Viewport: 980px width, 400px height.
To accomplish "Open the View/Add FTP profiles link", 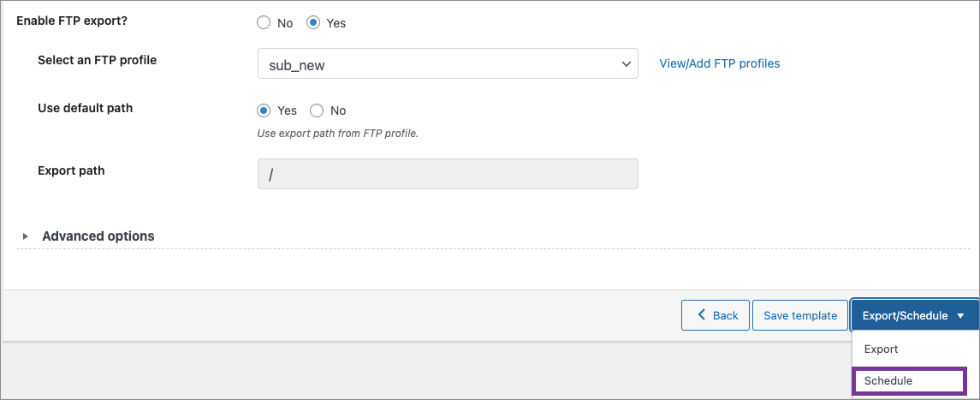I will pos(719,63).
